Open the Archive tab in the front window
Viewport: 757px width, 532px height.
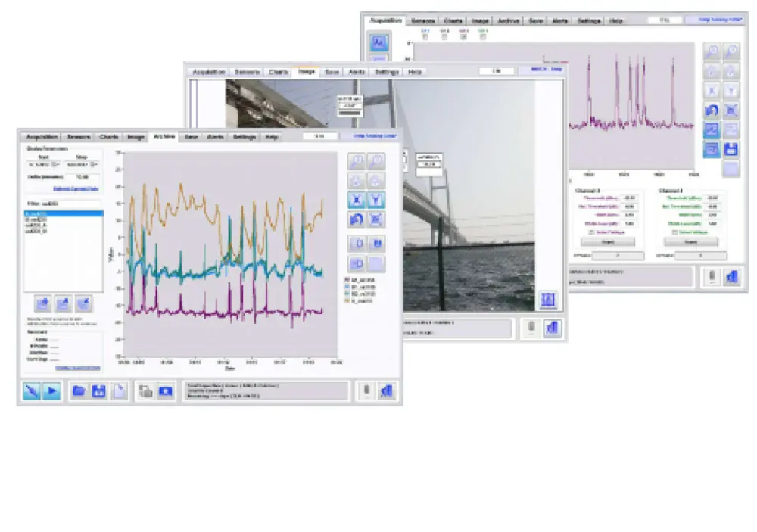point(164,137)
